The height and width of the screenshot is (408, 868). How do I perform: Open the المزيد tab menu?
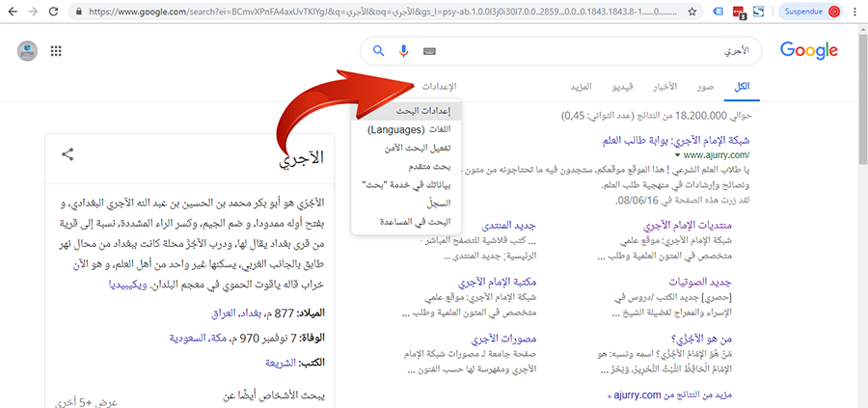click(582, 87)
